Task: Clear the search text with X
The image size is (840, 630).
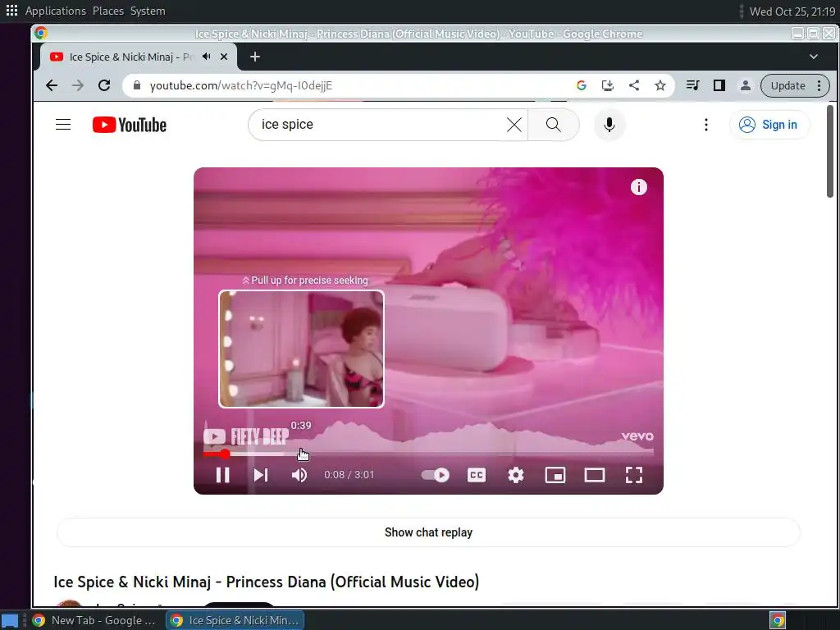Action: [x=514, y=125]
